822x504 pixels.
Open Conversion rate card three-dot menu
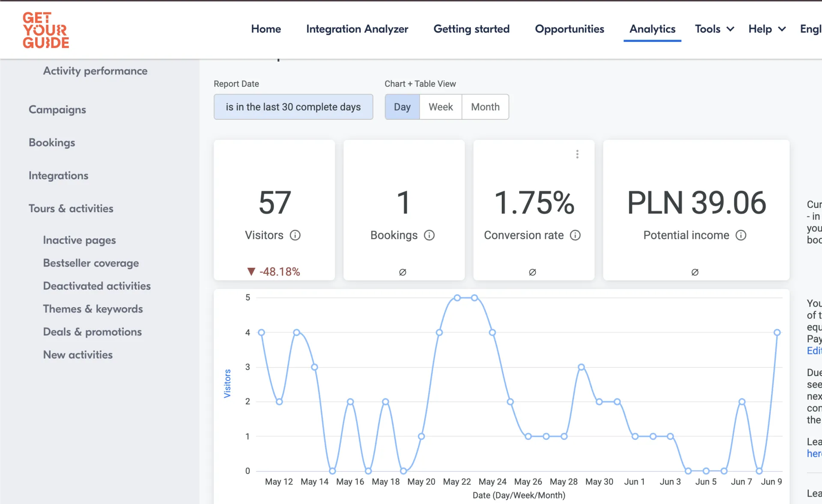point(577,154)
